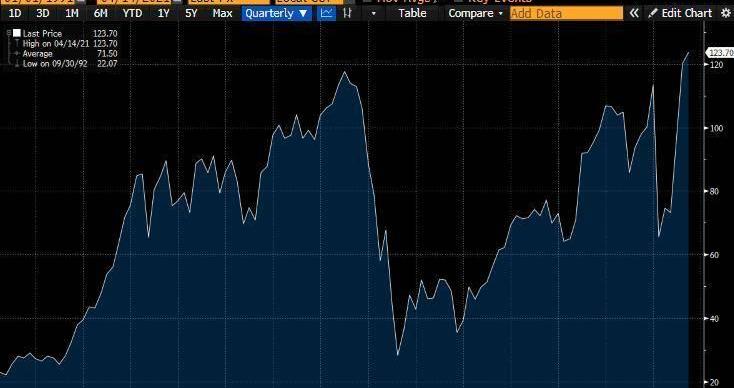
Task: Open the Table view
Action: click(x=412, y=13)
